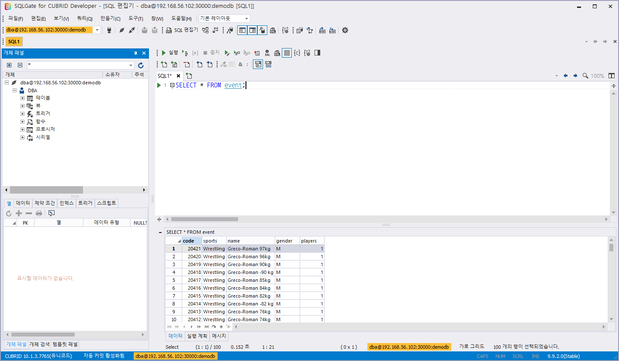Click the refresh icon in column panel toolbar
The width and height of the screenshot is (619, 361).
9,213
